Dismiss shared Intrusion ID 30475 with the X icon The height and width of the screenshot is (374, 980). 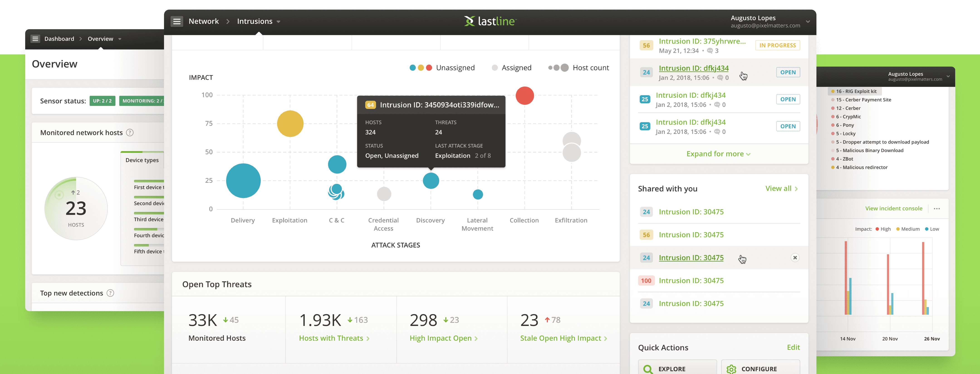click(795, 257)
